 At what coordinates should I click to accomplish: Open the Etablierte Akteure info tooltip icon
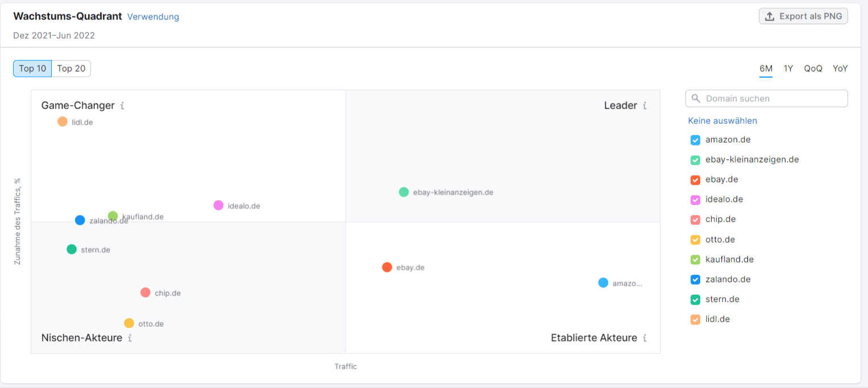point(645,338)
